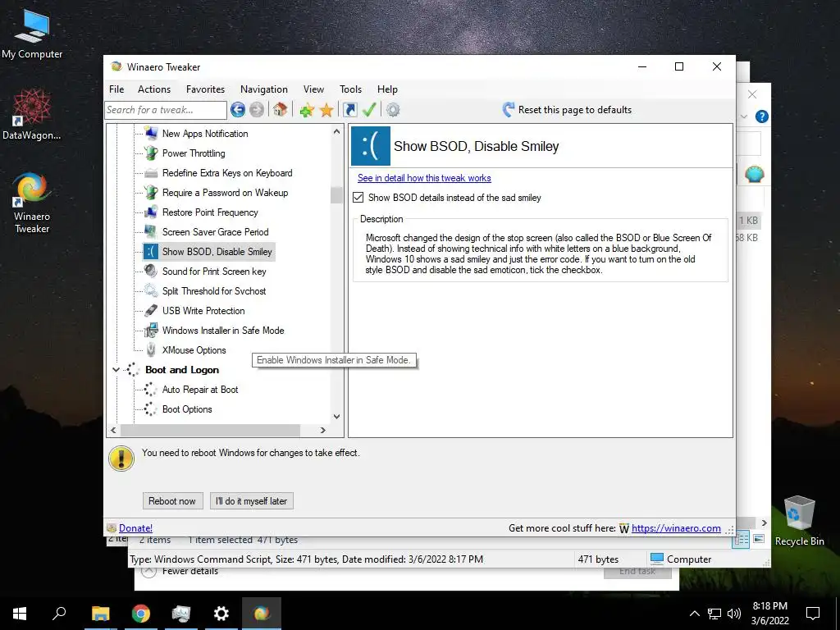This screenshot has width=840, height=630.
Task: Click the blue help icon in background window
Action: 762,116
